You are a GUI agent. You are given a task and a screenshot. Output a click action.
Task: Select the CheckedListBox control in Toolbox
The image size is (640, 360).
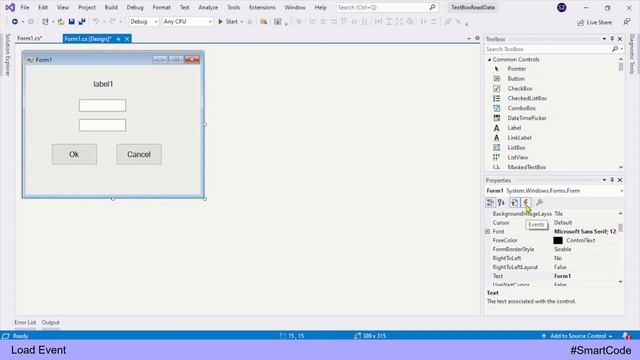point(527,98)
